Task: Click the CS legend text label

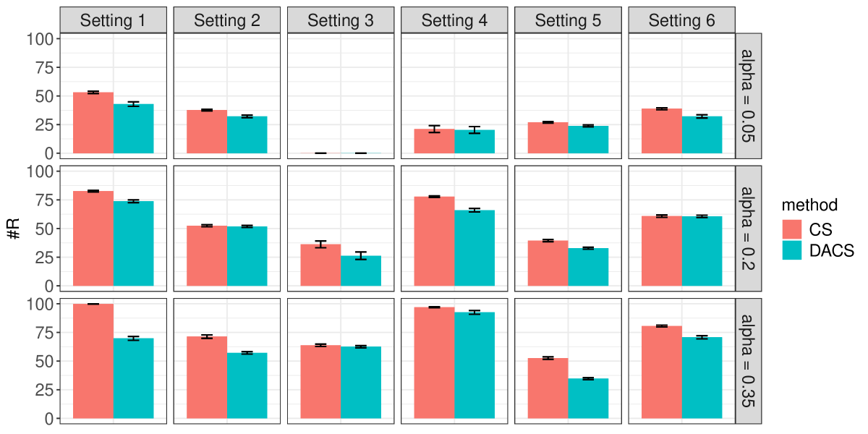Action: point(822,230)
